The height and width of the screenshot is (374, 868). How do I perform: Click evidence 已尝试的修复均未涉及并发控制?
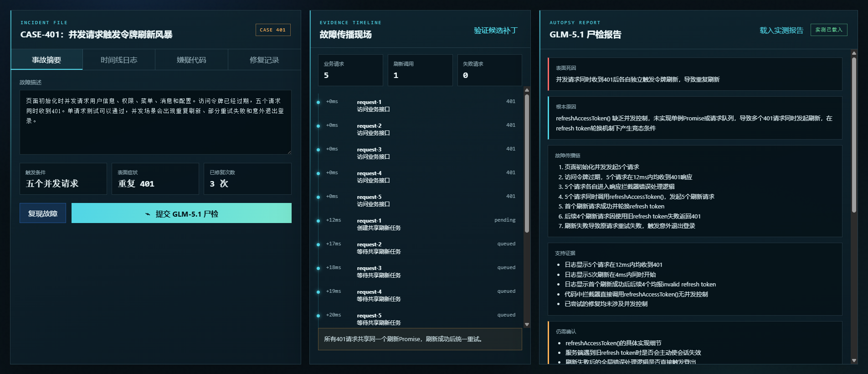606,304
